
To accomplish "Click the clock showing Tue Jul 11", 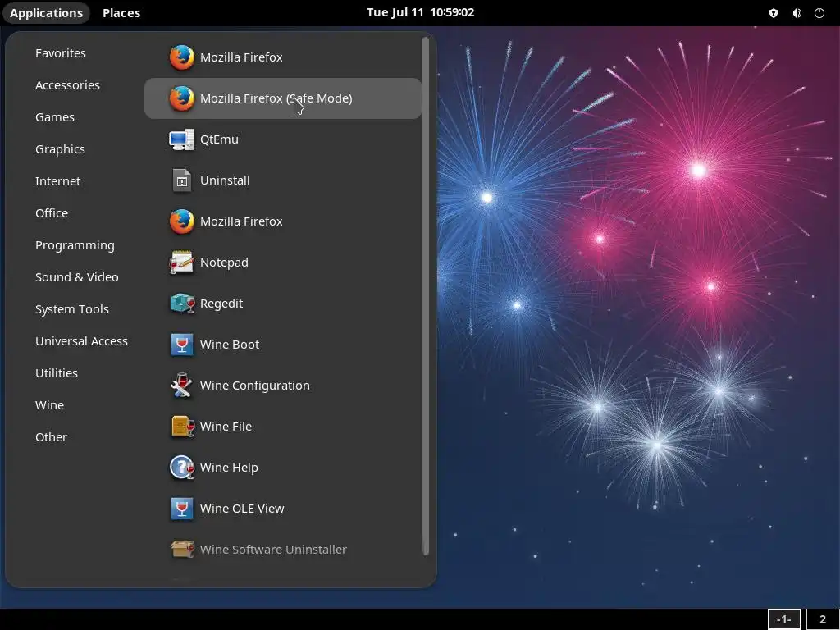I will (420, 12).
